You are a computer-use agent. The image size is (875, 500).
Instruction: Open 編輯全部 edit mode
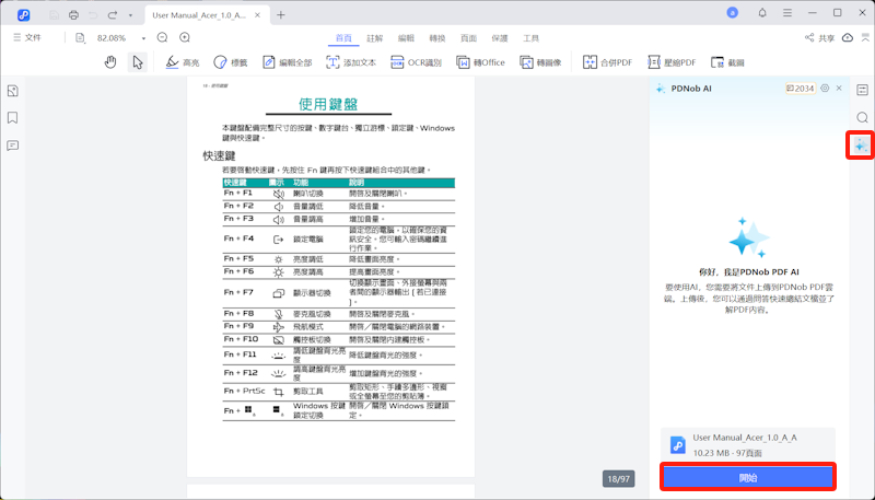pyautogui.click(x=287, y=62)
